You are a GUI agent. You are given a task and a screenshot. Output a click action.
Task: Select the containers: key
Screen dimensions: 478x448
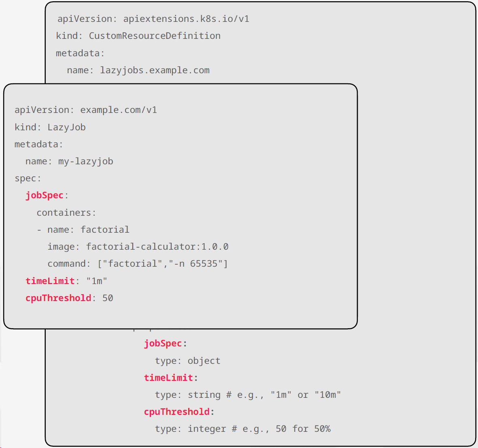[66, 213]
